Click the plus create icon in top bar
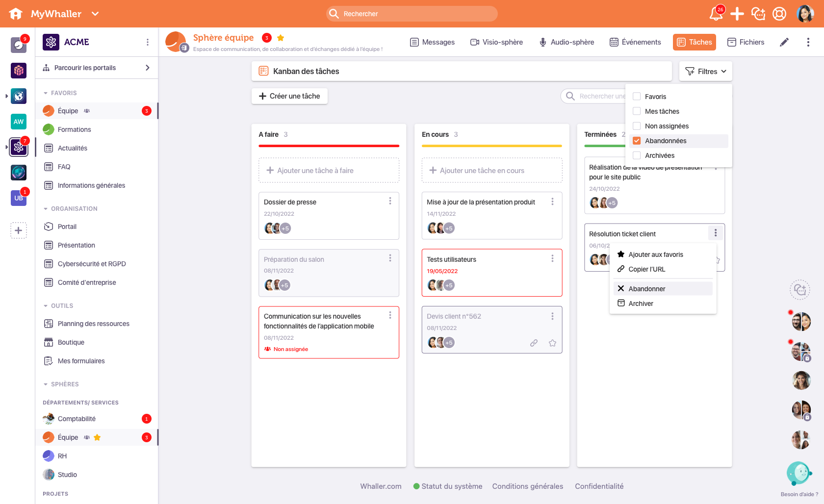 pos(737,14)
